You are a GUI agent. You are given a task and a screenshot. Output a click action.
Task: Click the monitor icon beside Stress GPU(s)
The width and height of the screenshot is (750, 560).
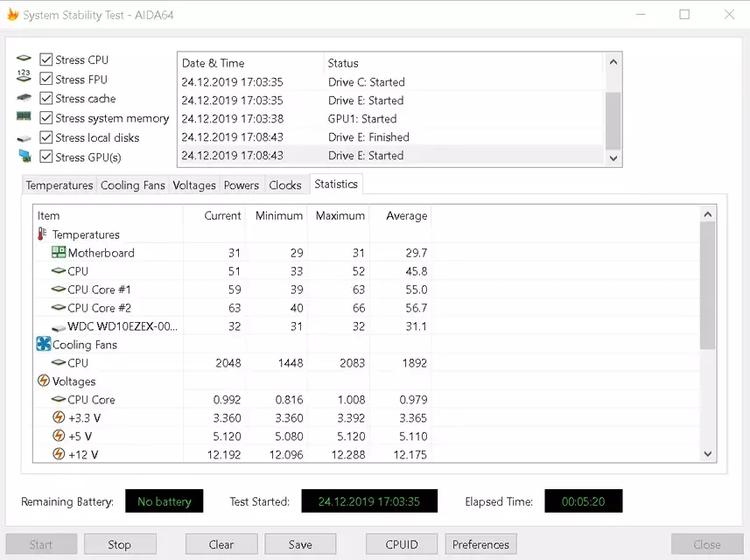point(25,156)
